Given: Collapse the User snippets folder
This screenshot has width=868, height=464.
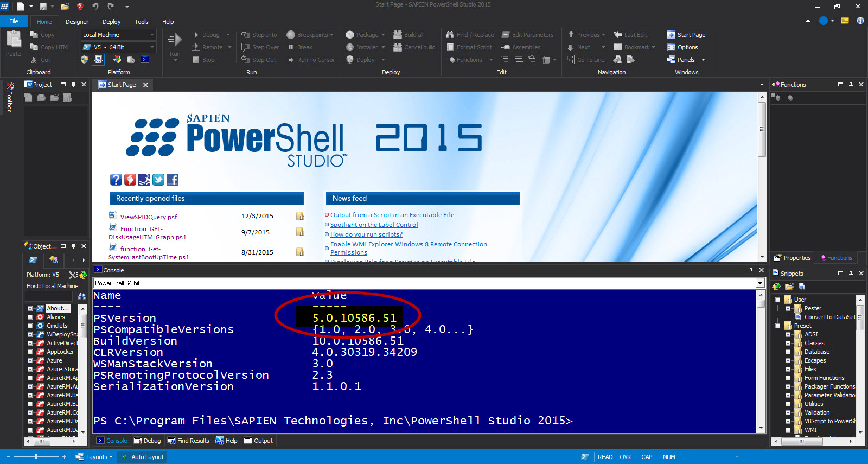Looking at the screenshot, I should (777, 300).
